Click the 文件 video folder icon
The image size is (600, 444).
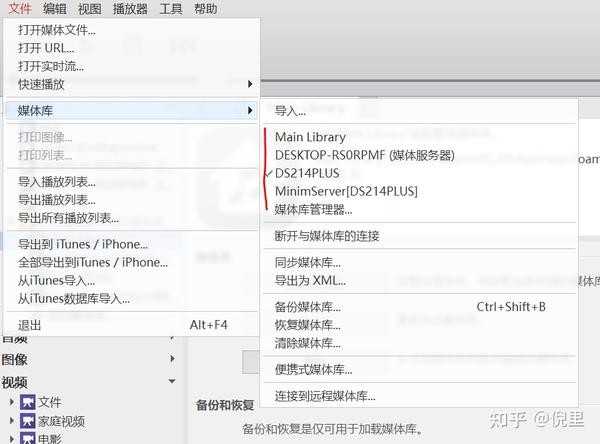[28, 402]
